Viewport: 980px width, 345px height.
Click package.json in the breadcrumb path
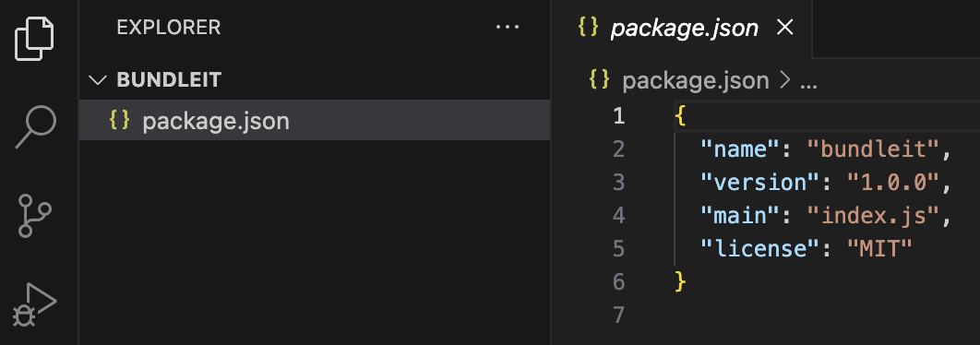click(x=696, y=80)
